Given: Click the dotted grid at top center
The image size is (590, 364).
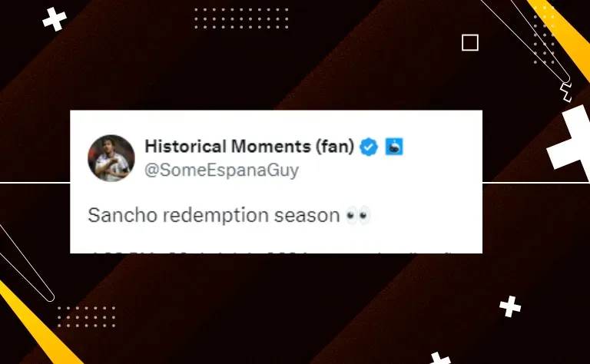Looking at the screenshot, I should (241, 18).
